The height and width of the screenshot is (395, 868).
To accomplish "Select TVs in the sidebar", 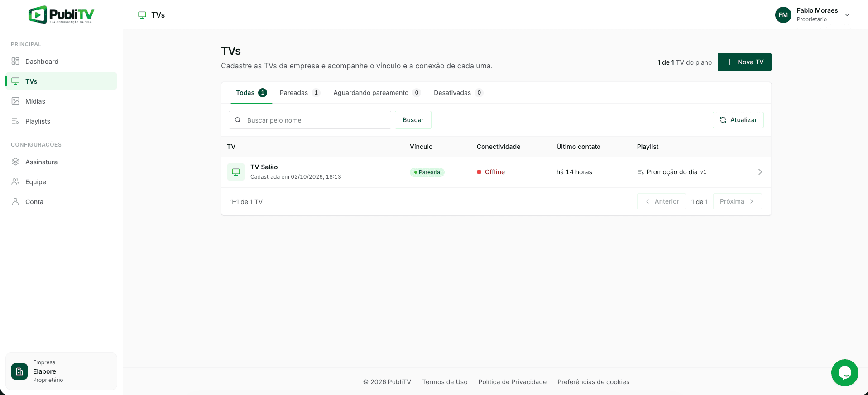I will pyautogui.click(x=61, y=81).
